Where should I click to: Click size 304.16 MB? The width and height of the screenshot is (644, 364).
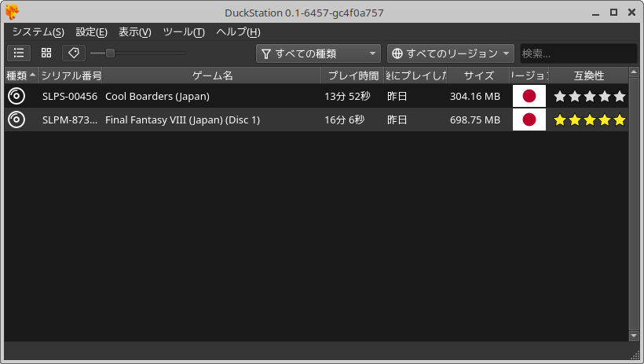click(x=475, y=96)
